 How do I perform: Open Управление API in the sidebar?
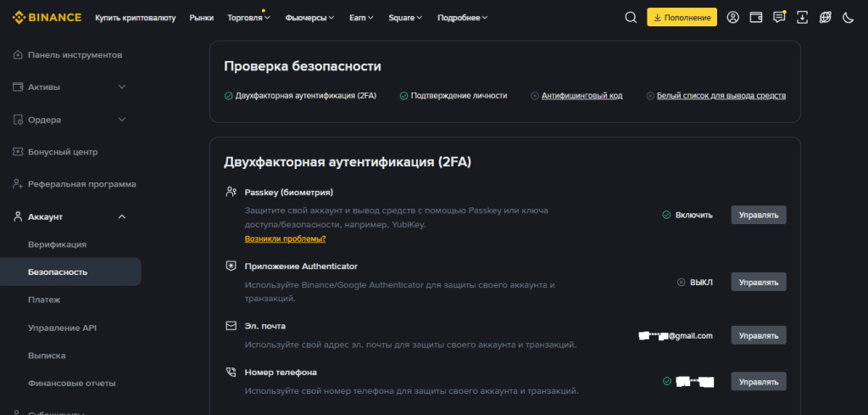pyautogui.click(x=62, y=328)
